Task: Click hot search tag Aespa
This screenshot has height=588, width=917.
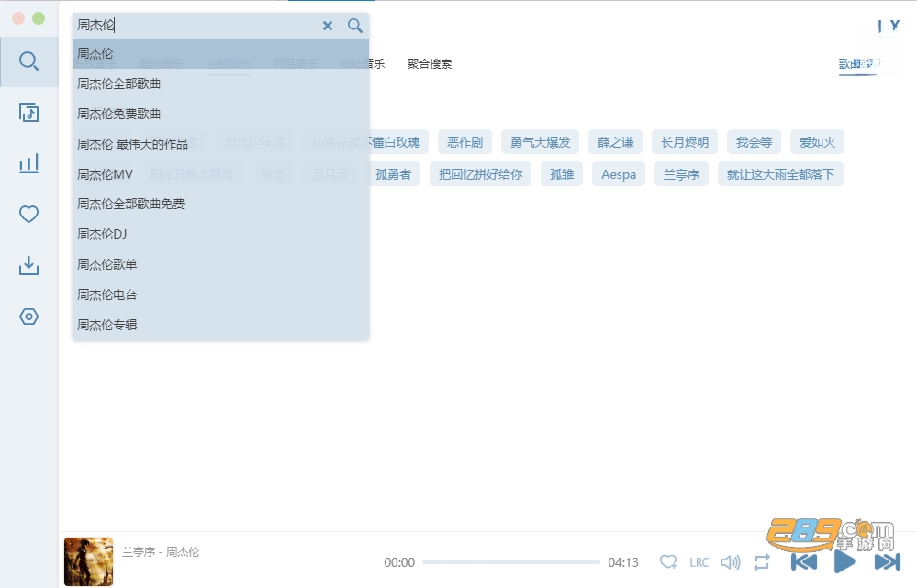Action: tap(619, 174)
